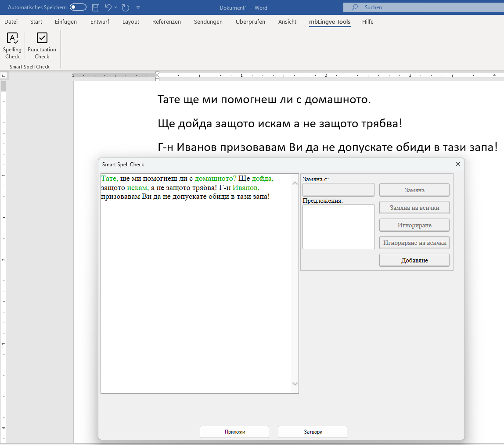Click the Игнориране на всички button
The width and height of the screenshot is (504, 445).
pyautogui.click(x=414, y=243)
